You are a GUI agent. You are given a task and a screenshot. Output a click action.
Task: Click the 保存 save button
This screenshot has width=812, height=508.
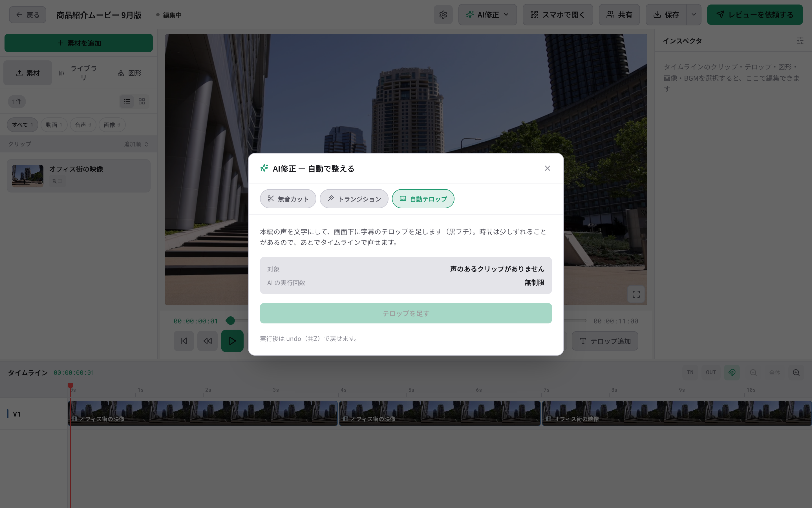666,15
